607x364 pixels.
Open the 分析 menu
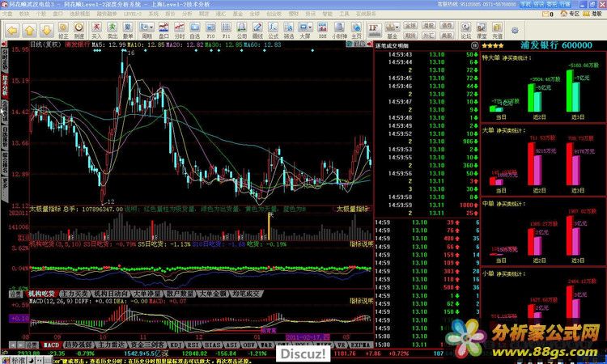click(x=187, y=14)
